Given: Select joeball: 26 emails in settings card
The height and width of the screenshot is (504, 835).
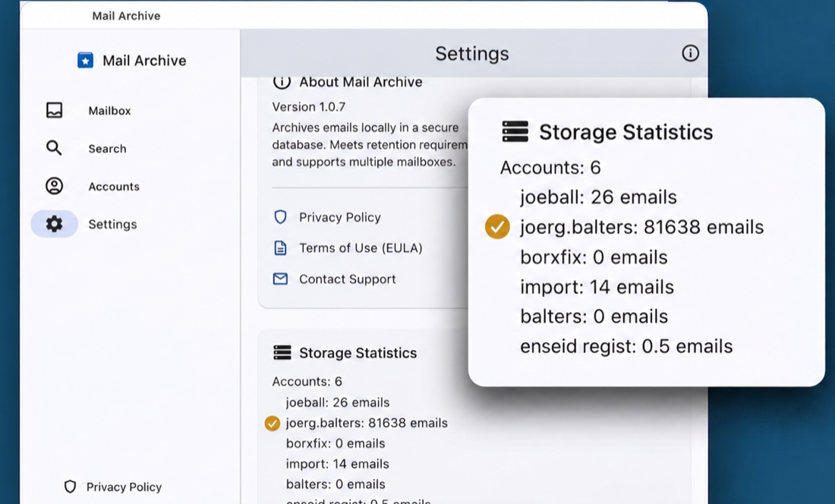Looking at the screenshot, I should pyautogui.click(x=338, y=402).
